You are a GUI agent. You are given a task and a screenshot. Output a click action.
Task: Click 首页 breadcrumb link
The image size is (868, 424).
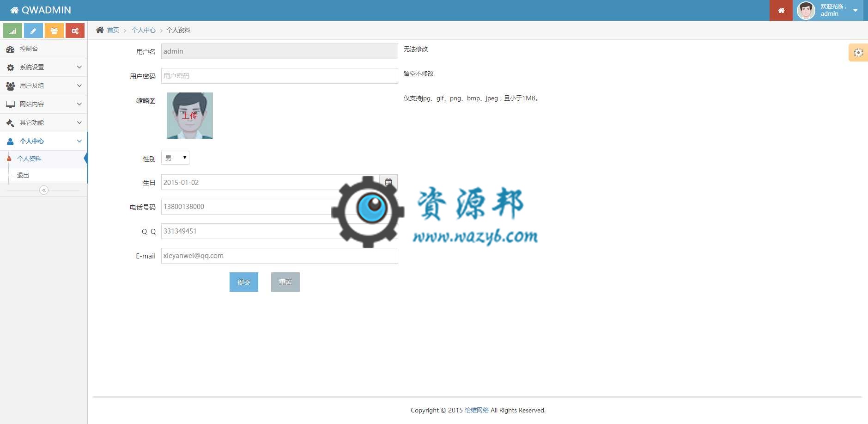(x=113, y=30)
